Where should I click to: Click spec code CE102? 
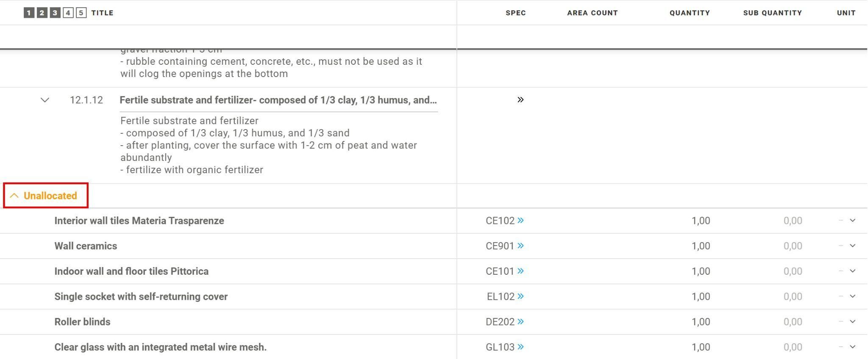click(500, 221)
